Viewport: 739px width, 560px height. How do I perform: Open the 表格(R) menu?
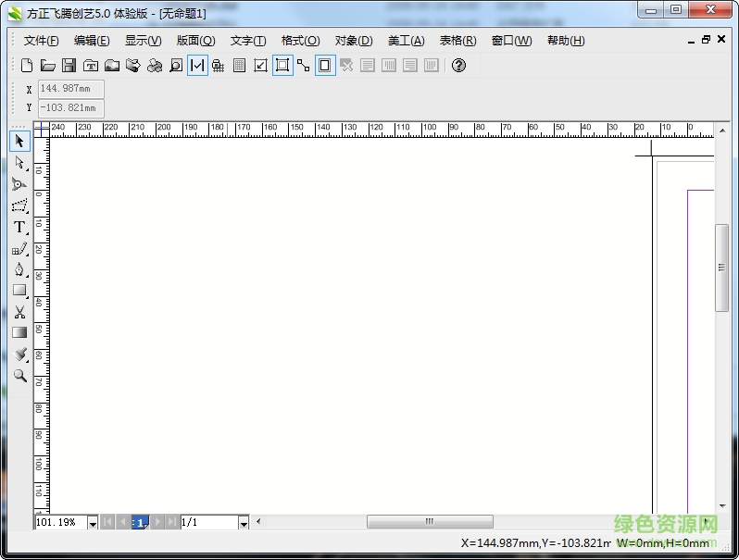(x=457, y=41)
